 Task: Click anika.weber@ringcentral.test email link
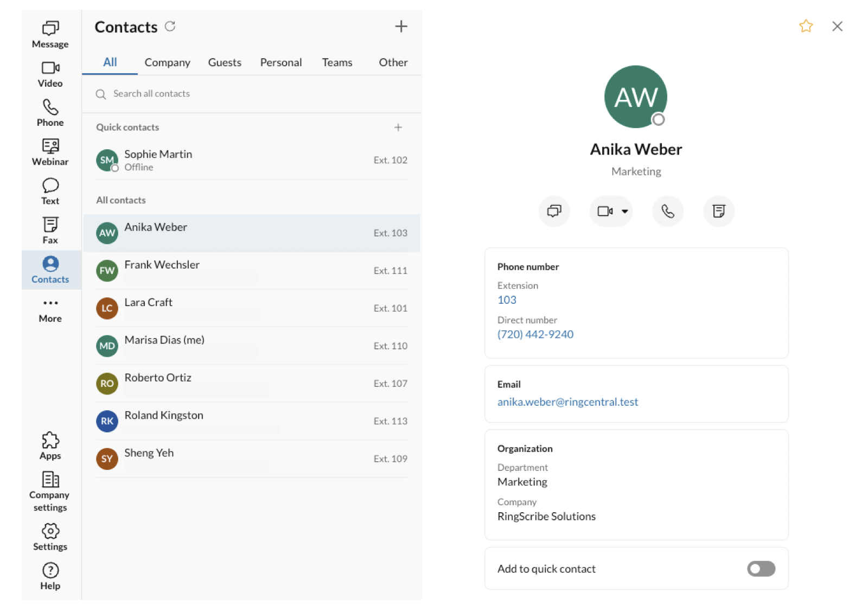(567, 402)
